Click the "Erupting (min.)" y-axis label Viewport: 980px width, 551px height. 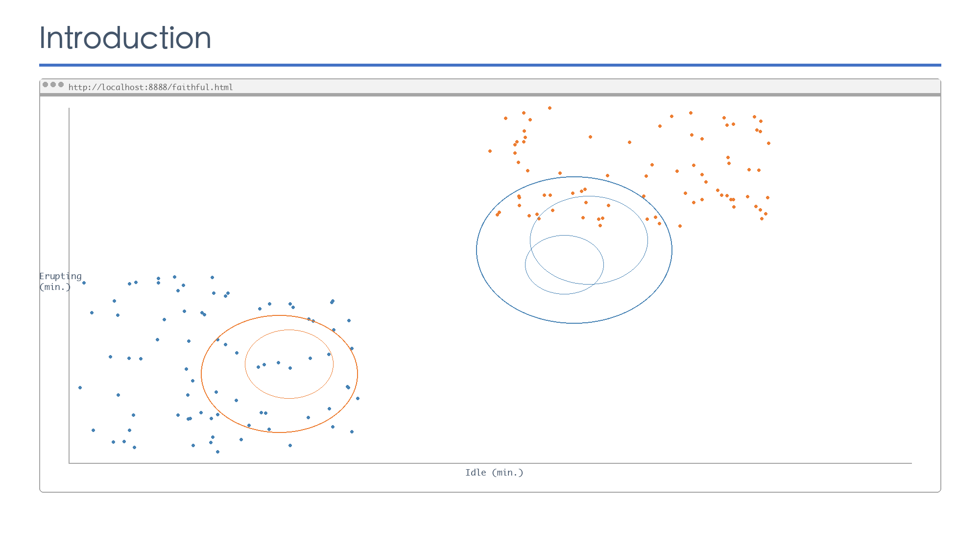pyautogui.click(x=60, y=282)
